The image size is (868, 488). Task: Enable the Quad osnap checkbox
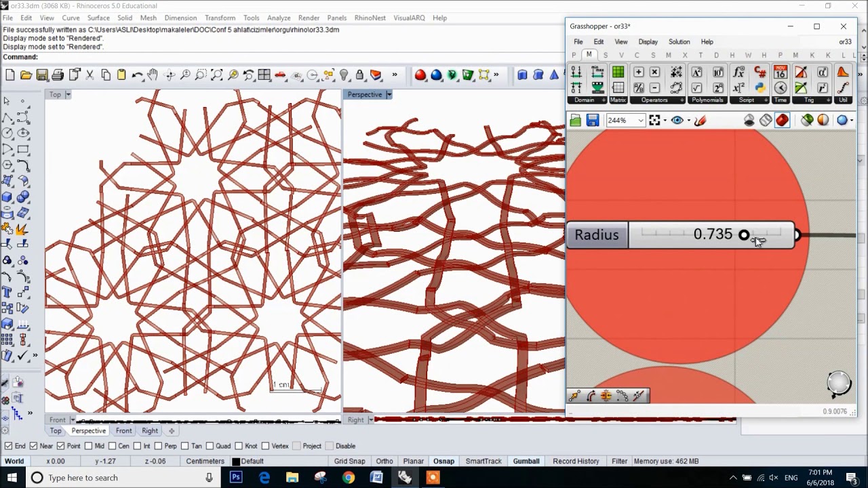pyautogui.click(x=209, y=446)
